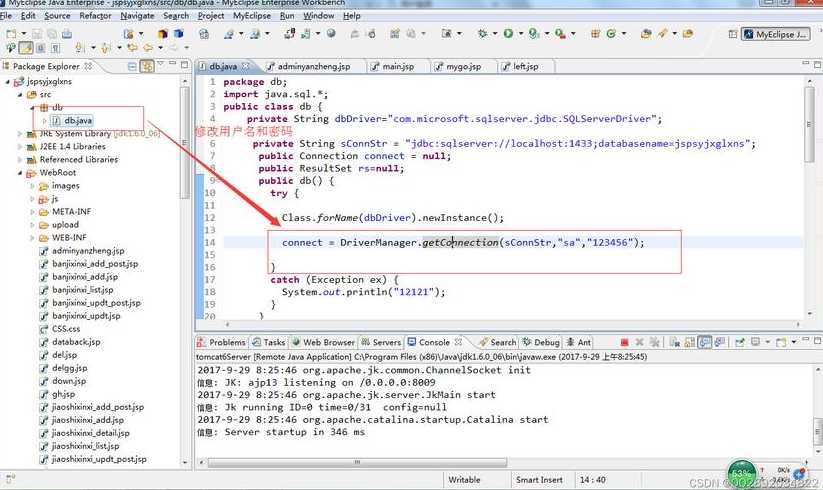This screenshot has height=490, width=823.
Task: Select banjixinxi_list.jsp in the tree
Action: click(82, 290)
